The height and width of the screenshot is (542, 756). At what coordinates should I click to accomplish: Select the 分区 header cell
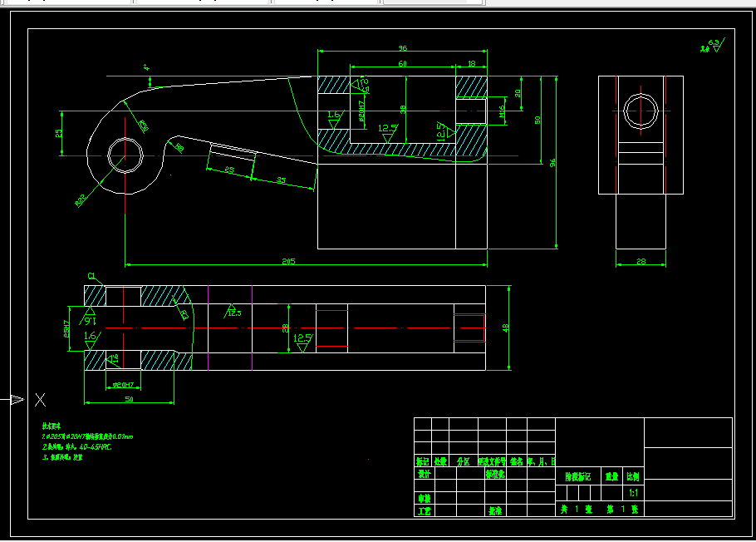(x=464, y=461)
